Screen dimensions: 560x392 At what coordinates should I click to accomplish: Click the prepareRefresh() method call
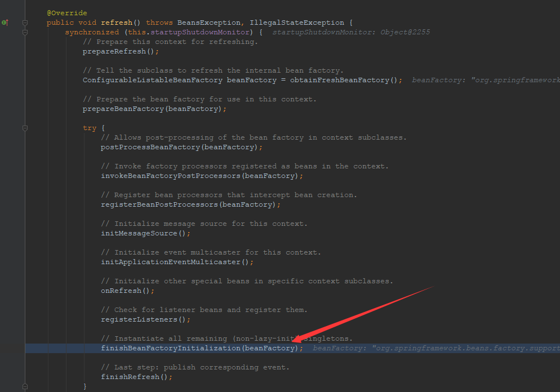coord(121,51)
